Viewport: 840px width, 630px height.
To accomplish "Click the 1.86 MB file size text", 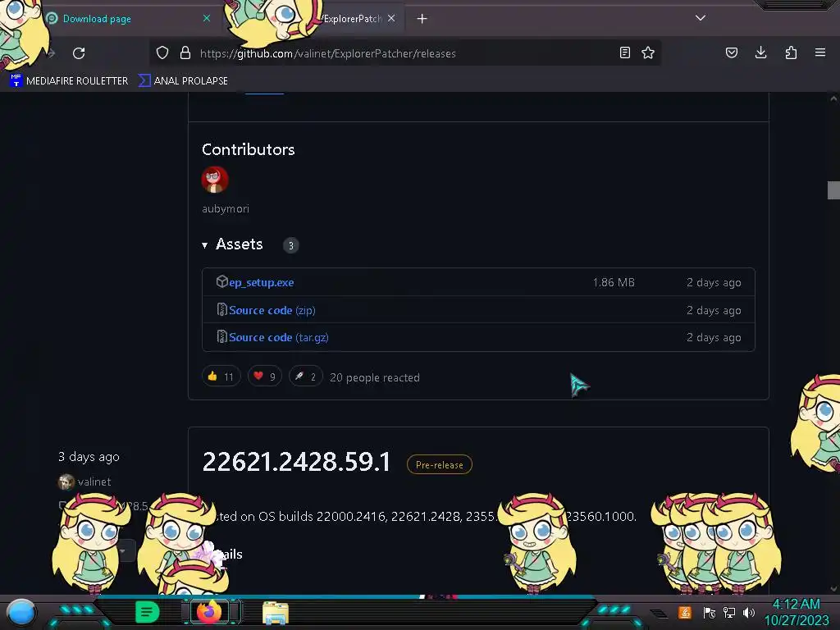I will pos(614,282).
